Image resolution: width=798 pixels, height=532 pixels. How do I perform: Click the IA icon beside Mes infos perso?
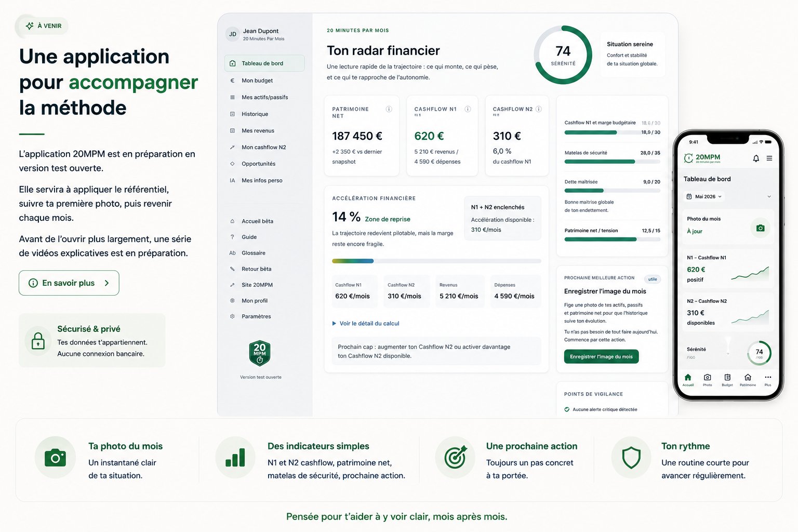pyautogui.click(x=232, y=180)
